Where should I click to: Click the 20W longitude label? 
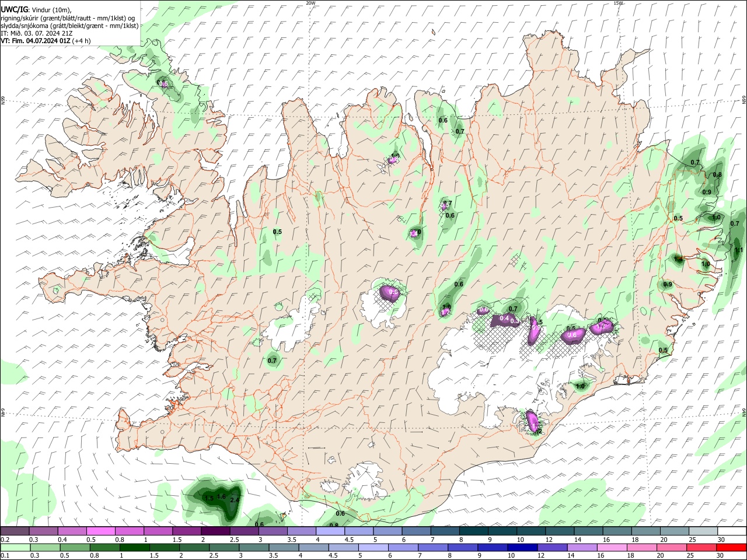pos(310,3)
